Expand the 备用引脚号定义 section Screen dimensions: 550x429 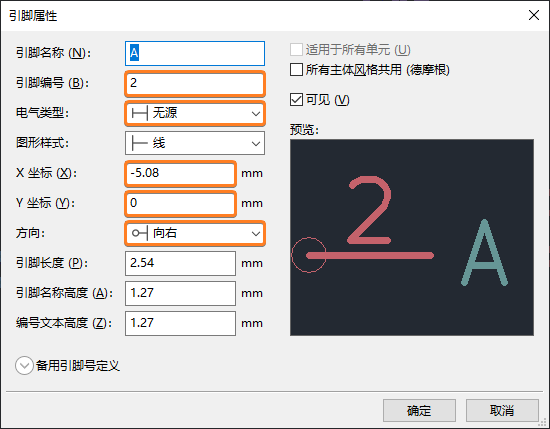click(24, 366)
